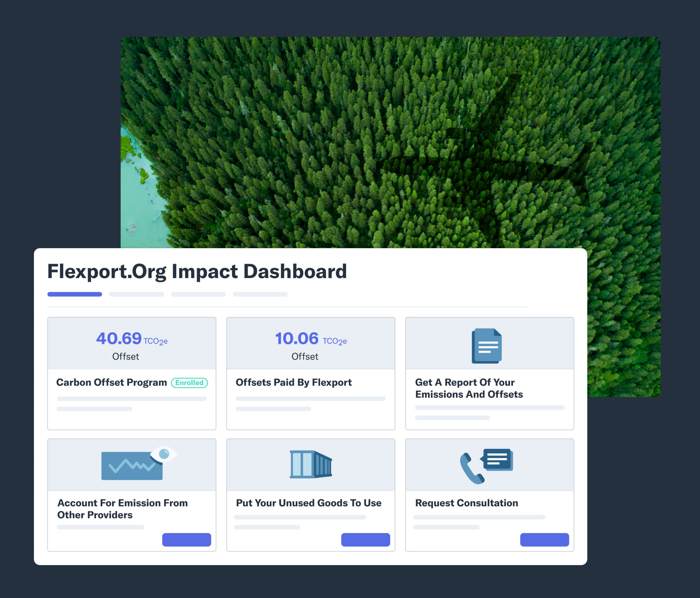Select the first active blue tab
The image size is (700, 598).
pos(75,294)
